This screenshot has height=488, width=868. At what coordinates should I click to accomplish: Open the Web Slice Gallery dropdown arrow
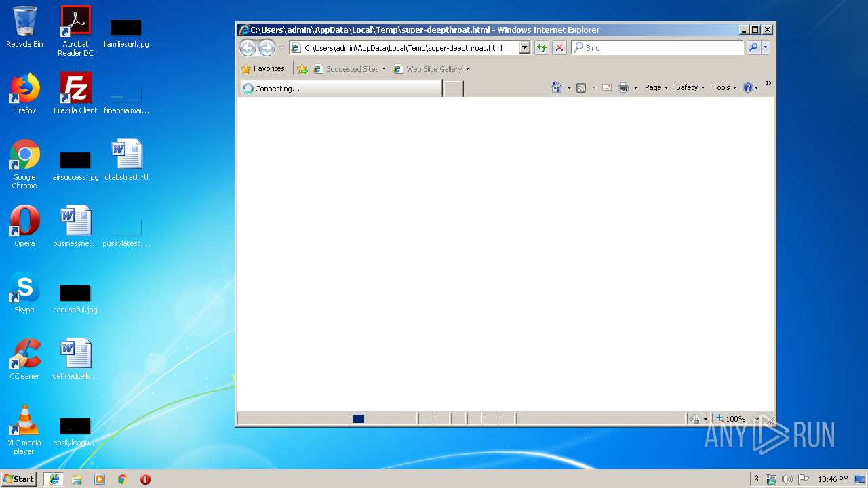[x=467, y=69]
